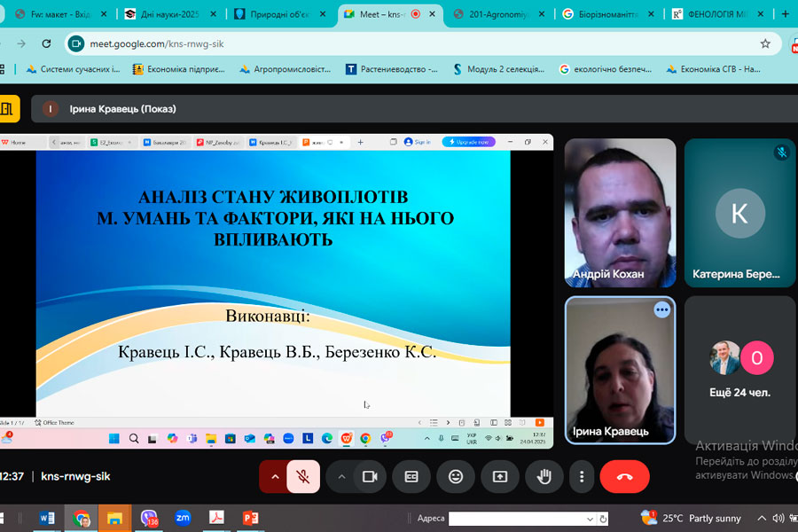Expand the microphone audio settings arrow
The width and height of the screenshot is (798, 532).
click(275, 476)
